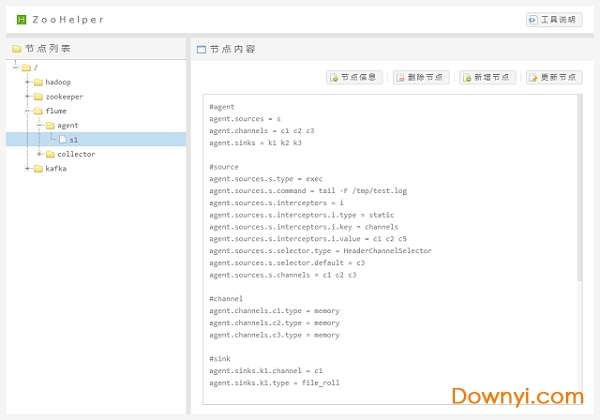Image resolution: width=600 pixels, height=420 pixels.
Task: Expand the zookeeper tree node
Action: [27, 96]
